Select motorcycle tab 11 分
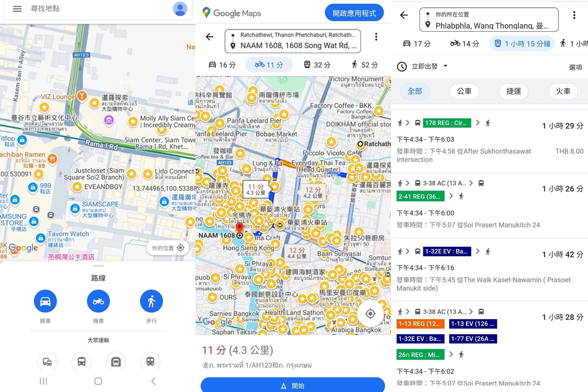The image size is (588, 392). [269, 65]
